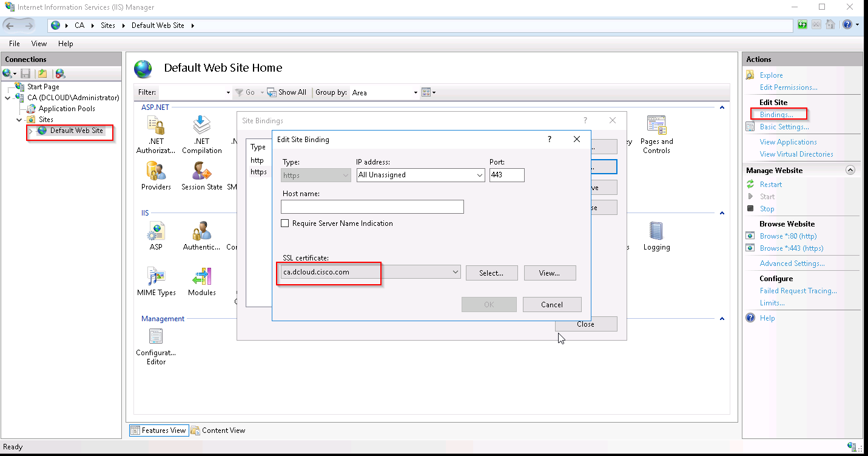Open the Filter dropdown arrow
The width and height of the screenshot is (868, 456).
click(x=228, y=93)
